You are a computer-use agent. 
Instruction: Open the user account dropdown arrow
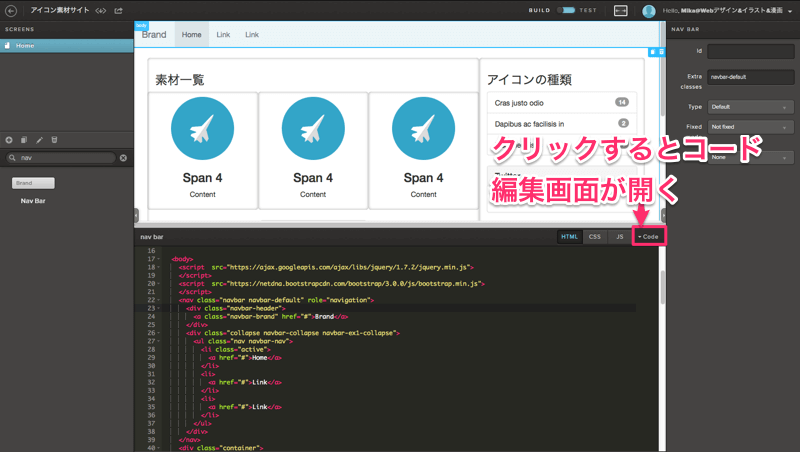point(790,11)
